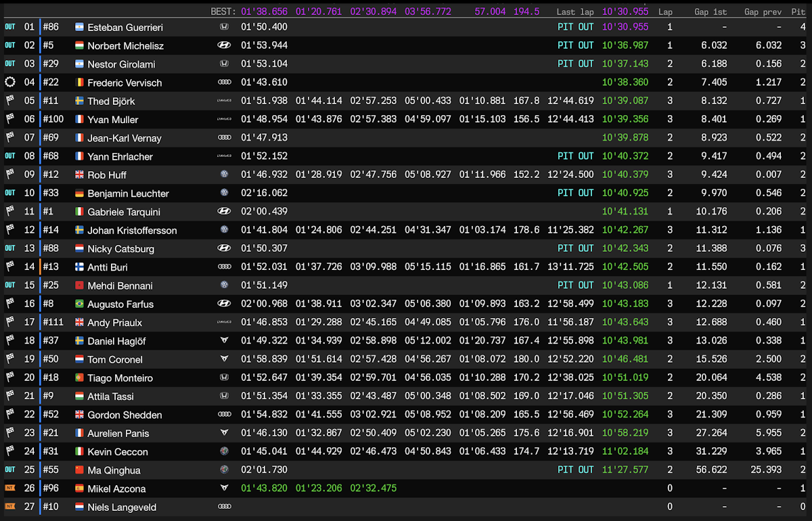Click the Brazilian flag next to Augusto Farfus
812x521 pixels.
click(x=79, y=304)
